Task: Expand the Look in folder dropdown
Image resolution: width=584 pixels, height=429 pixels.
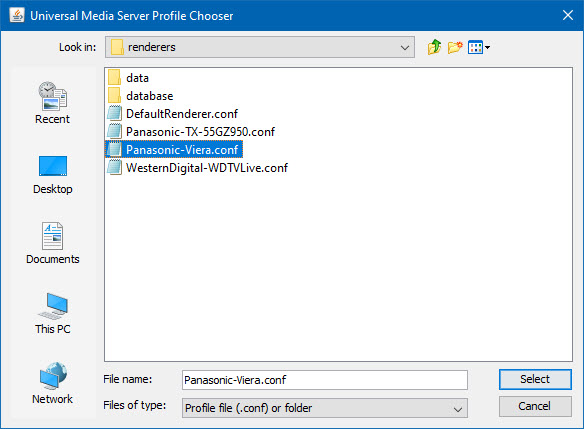Action: click(260, 47)
